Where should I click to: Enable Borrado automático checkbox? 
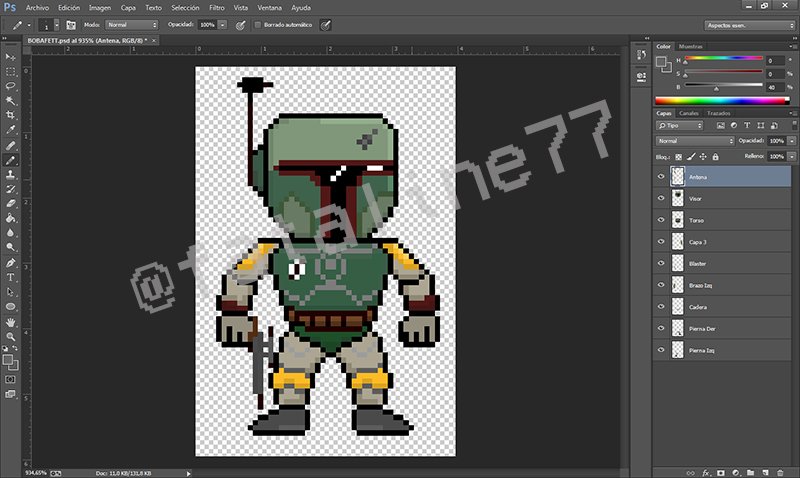click(258, 24)
